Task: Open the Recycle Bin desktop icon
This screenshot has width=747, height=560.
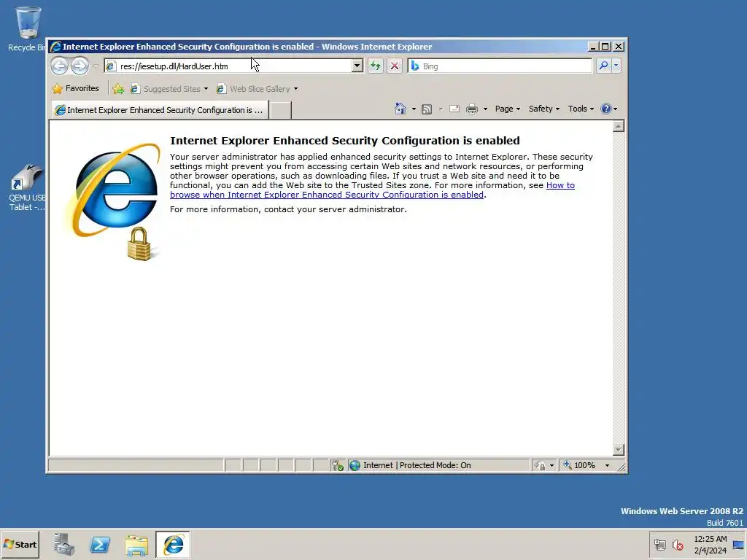Action: [28, 28]
